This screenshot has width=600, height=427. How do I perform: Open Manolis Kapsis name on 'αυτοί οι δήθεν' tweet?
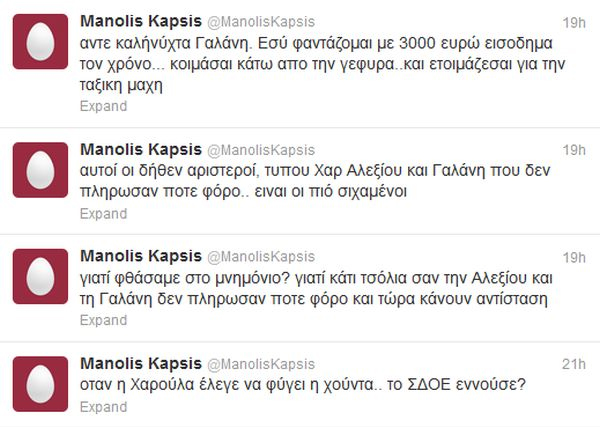139,149
